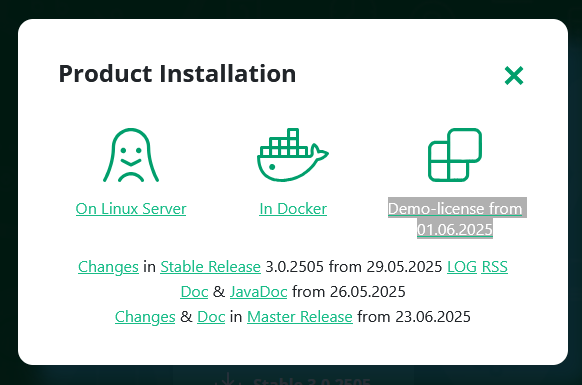Viewport: 582px width, 385px height.
Task: Open the JavaDoc link
Action: tap(259, 292)
